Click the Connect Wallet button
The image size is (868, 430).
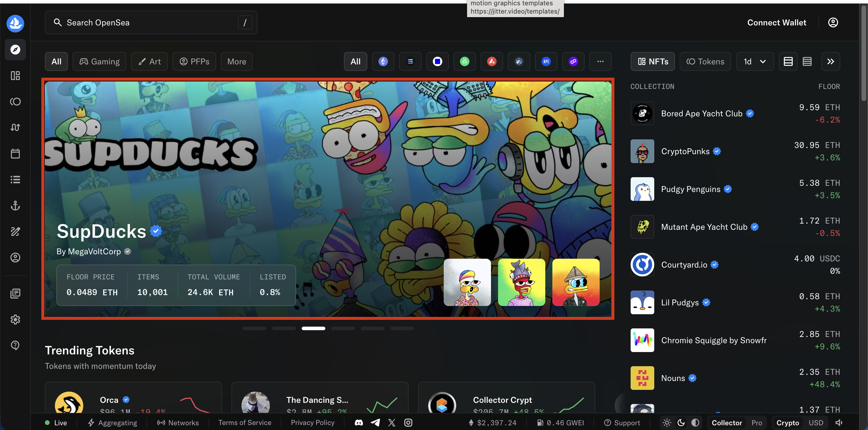click(x=776, y=22)
